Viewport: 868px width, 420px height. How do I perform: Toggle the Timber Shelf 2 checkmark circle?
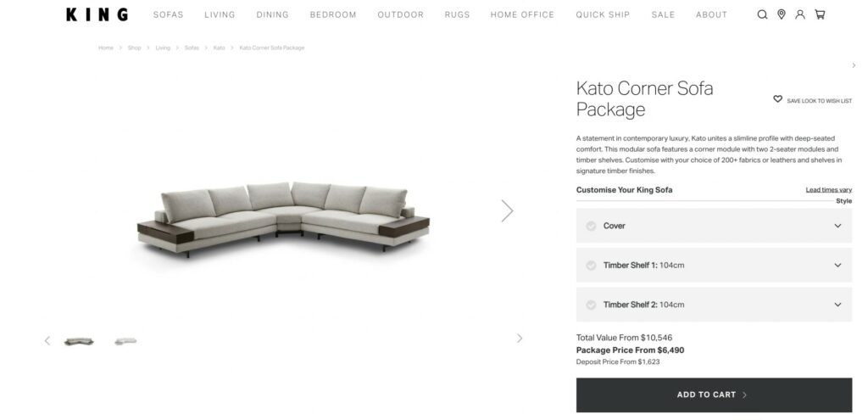pos(591,305)
